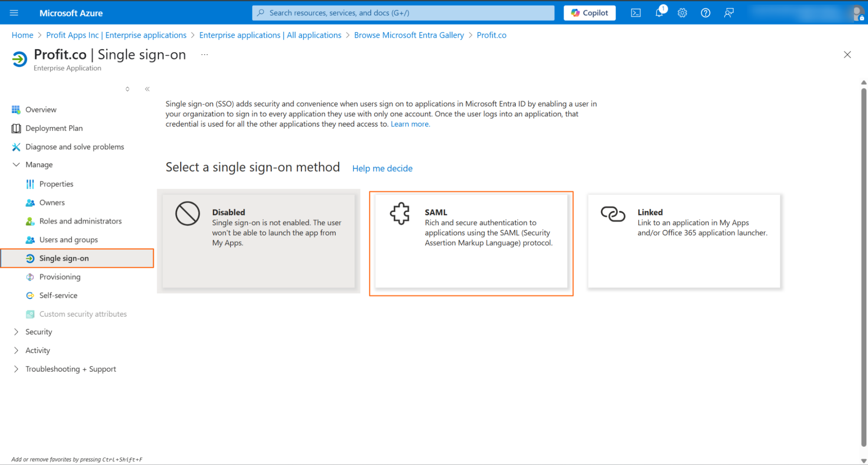Click the Users and groups icon
The image size is (868, 465).
[30, 240]
